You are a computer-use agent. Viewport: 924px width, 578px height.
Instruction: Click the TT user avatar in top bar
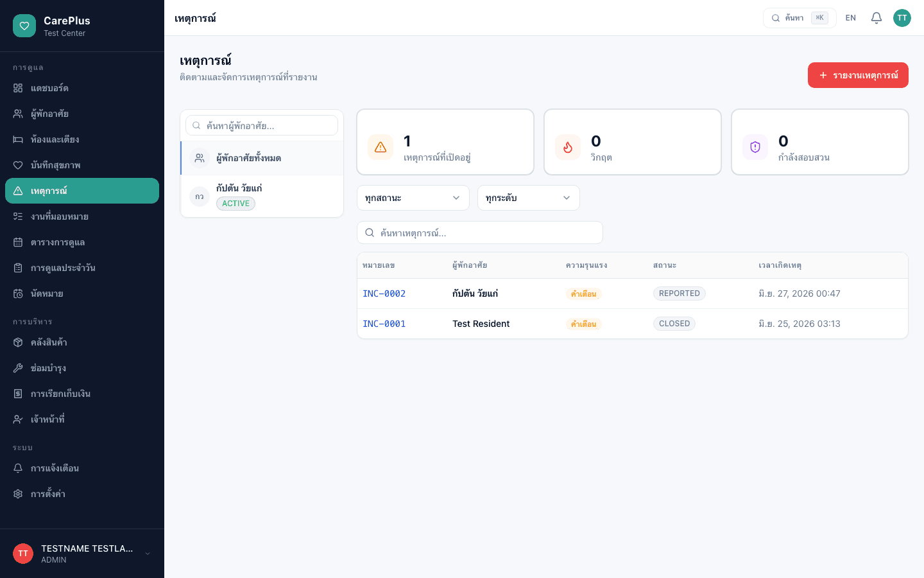pyautogui.click(x=902, y=18)
